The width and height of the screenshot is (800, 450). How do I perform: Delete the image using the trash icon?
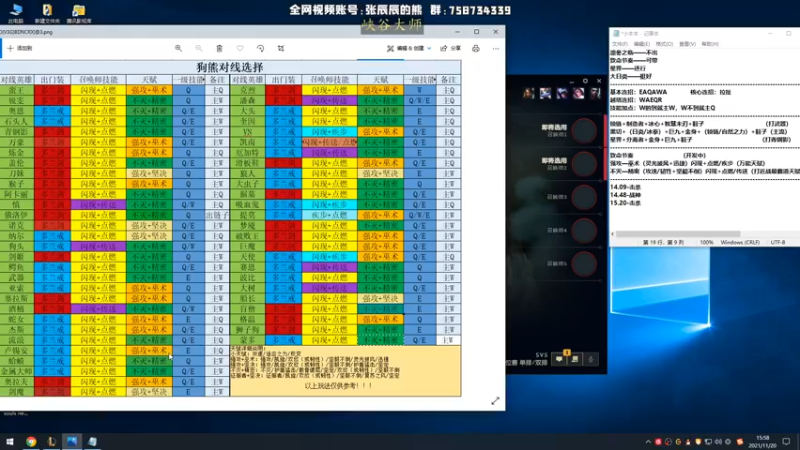(219, 48)
